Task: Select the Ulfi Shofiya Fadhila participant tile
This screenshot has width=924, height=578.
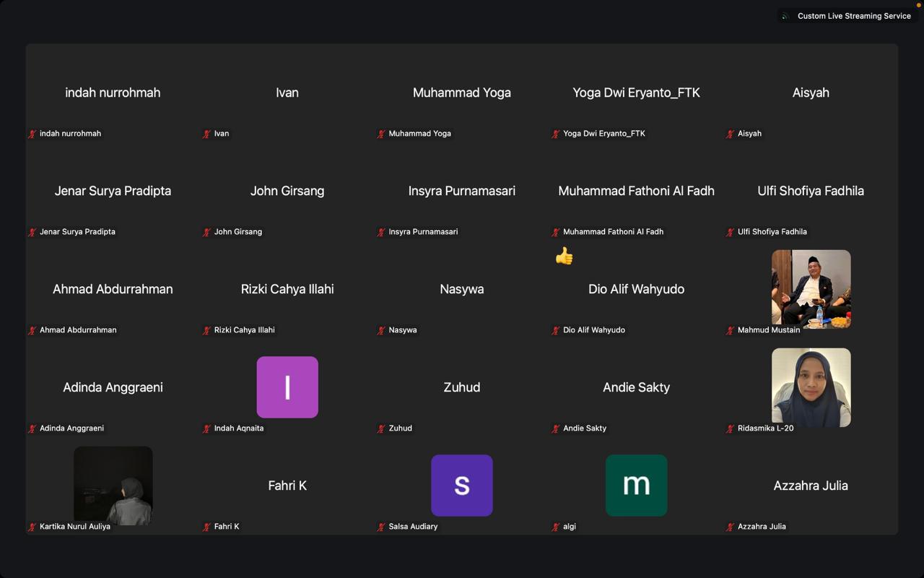Action: [811, 191]
